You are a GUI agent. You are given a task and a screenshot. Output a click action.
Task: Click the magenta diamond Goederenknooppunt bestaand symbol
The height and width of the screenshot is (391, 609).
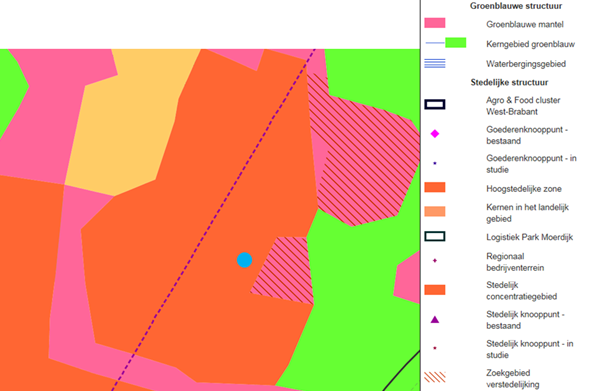tap(435, 134)
